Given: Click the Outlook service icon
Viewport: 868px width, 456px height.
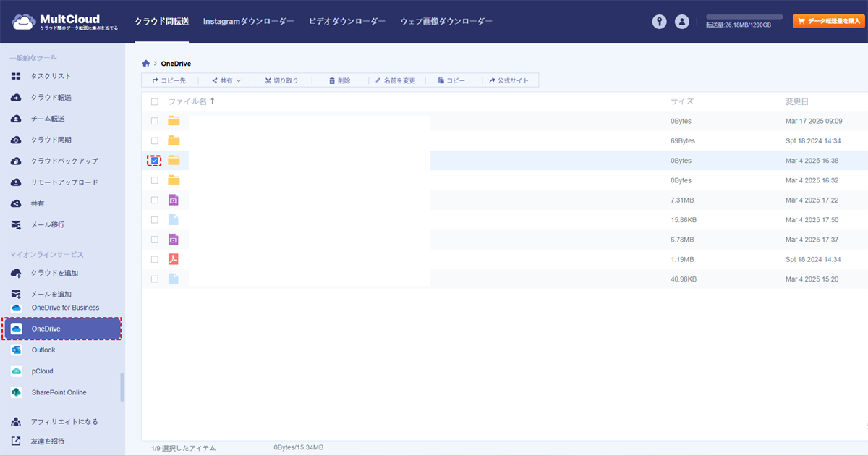Looking at the screenshot, I should (17, 350).
